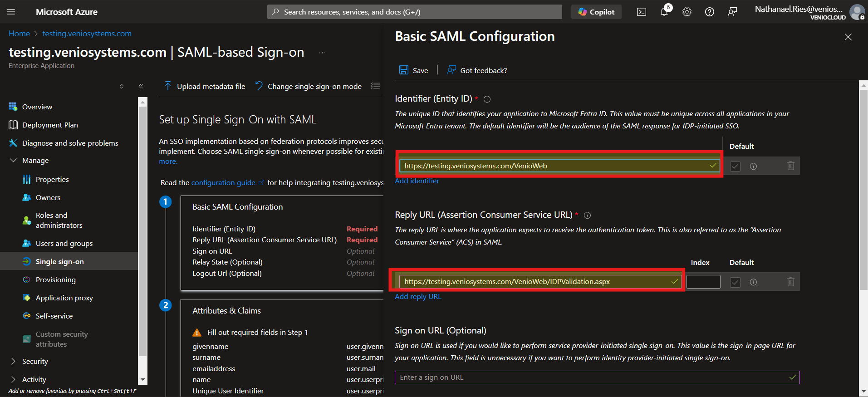The height and width of the screenshot is (397, 868).
Task: Toggle default checkbox for the identifier
Action: pos(735,166)
